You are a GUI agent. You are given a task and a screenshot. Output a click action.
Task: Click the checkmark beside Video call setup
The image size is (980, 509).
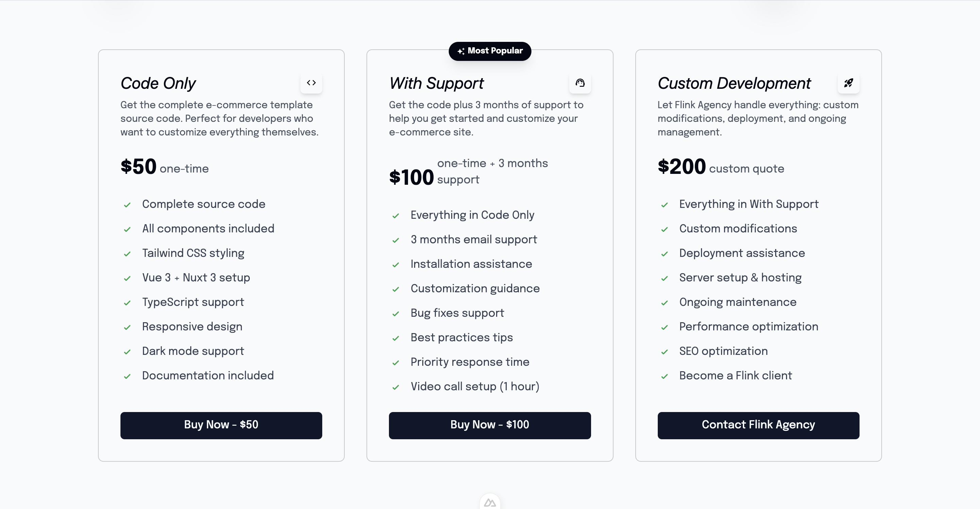(396, 387)
